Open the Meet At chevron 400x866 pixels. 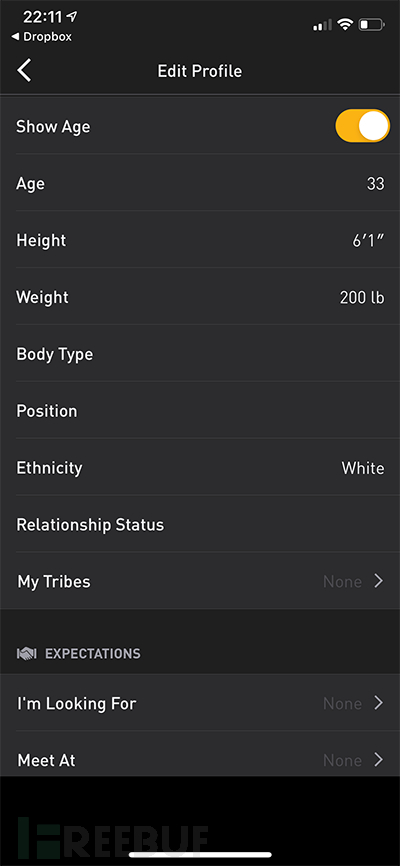(378, 760)
